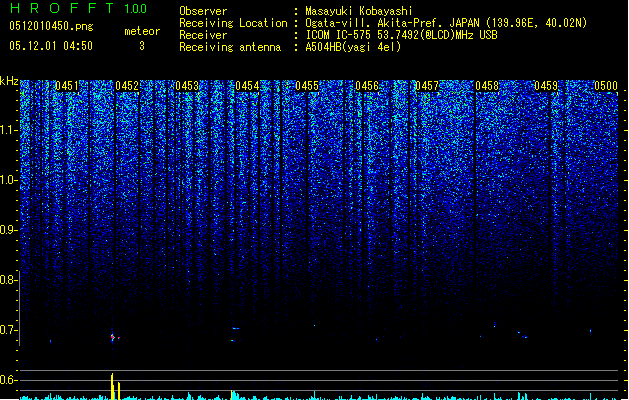Click the observer name Masayuki Kobayashi

(x=359, y=11)
